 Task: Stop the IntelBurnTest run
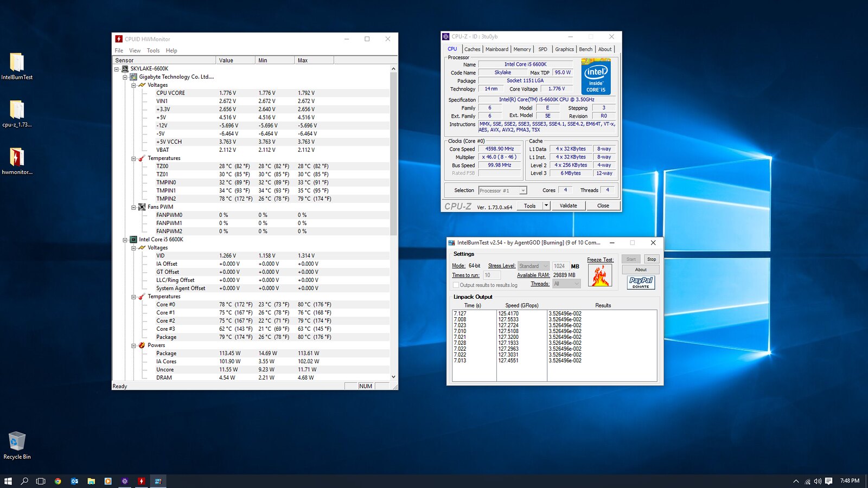652,259
